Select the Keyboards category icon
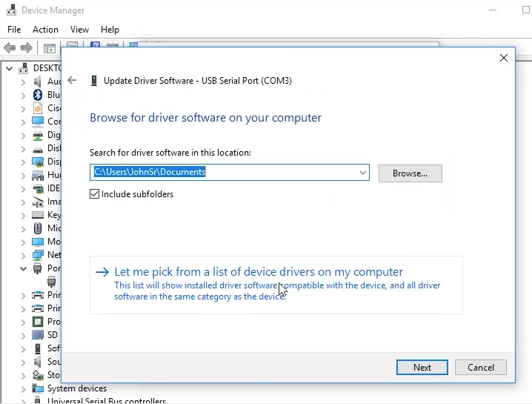532x404 pixels. tap(38, 215)
